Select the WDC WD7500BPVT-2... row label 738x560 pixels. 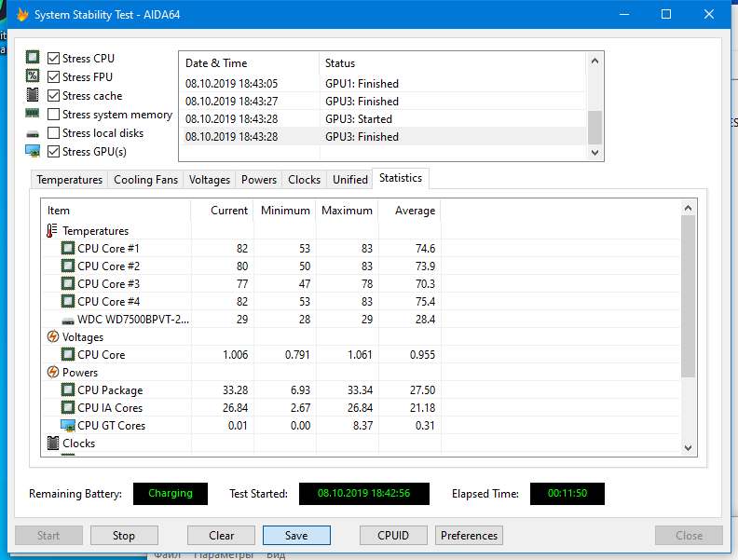133,320
